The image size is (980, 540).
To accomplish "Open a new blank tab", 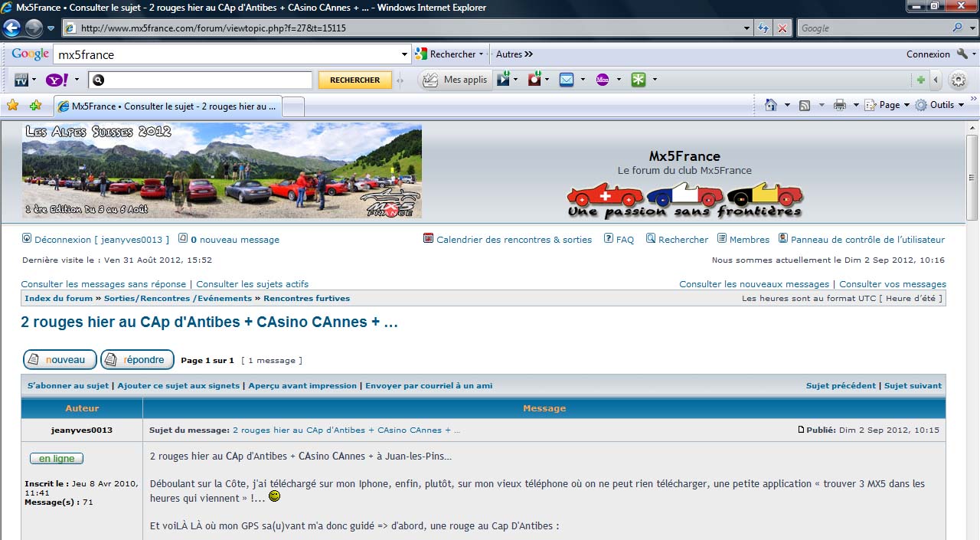I will click(x=293, y=106).
